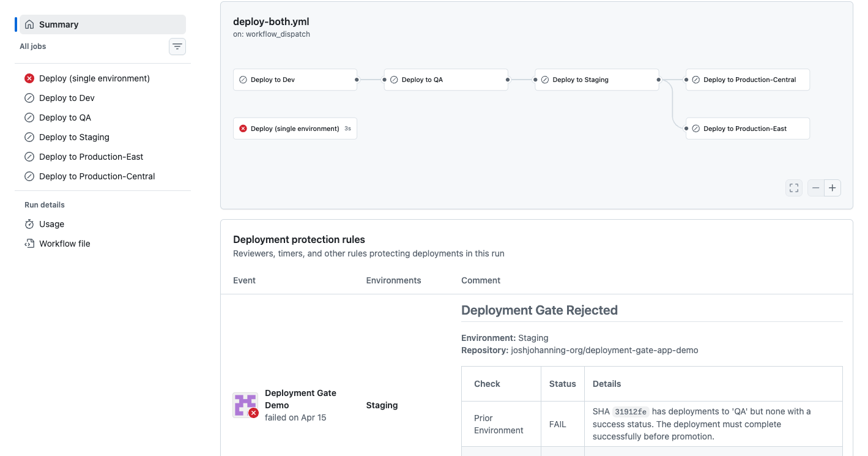Viewport: 868px width, 456px height.
Task: Select Deploy to Production-East job in sidebar
Action: point(103,157)
